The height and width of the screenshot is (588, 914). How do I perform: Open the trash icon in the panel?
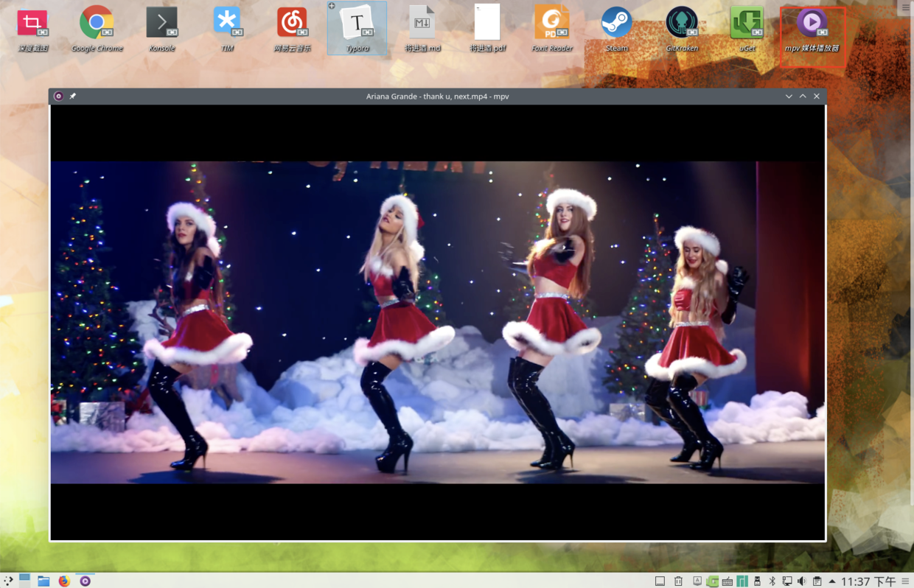(x=678, y=581)
